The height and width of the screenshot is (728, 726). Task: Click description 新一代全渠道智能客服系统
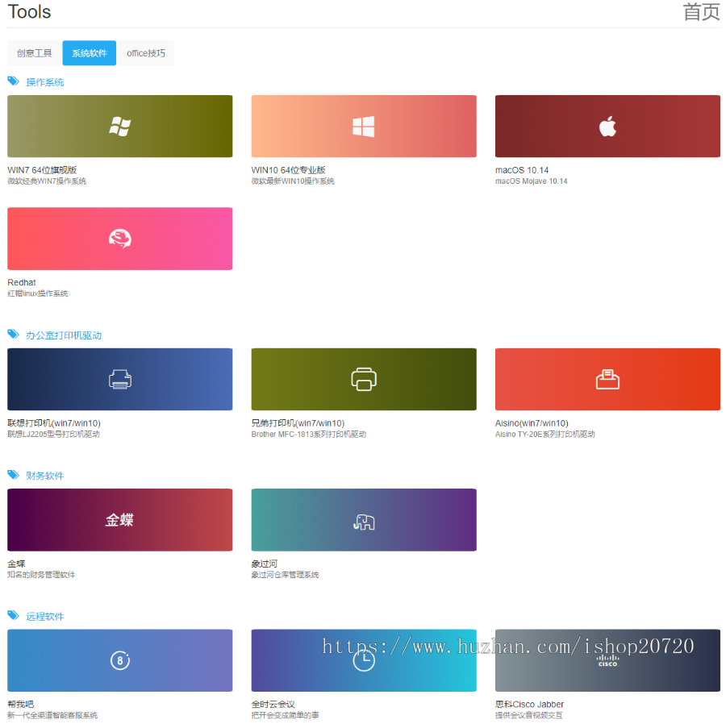click(52, 715)
